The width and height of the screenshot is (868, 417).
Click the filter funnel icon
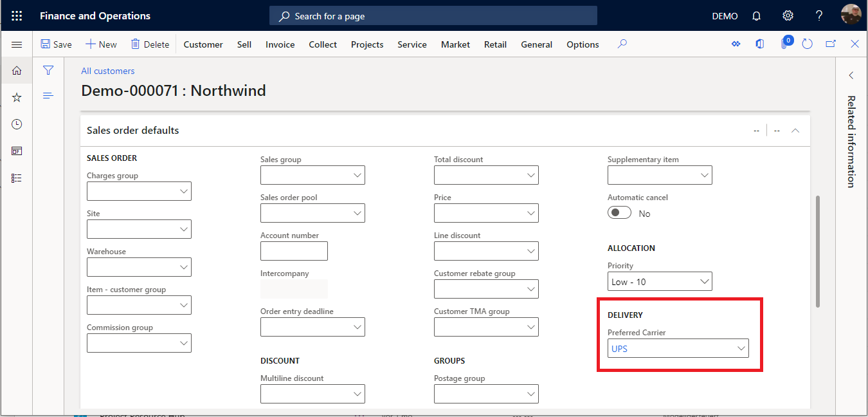click(x=48, y=71)
